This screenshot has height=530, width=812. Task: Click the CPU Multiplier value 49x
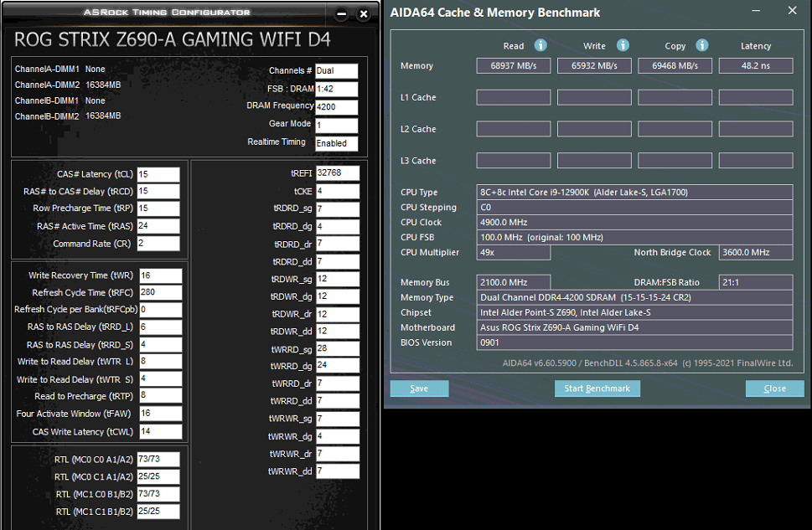click(513, 252)
